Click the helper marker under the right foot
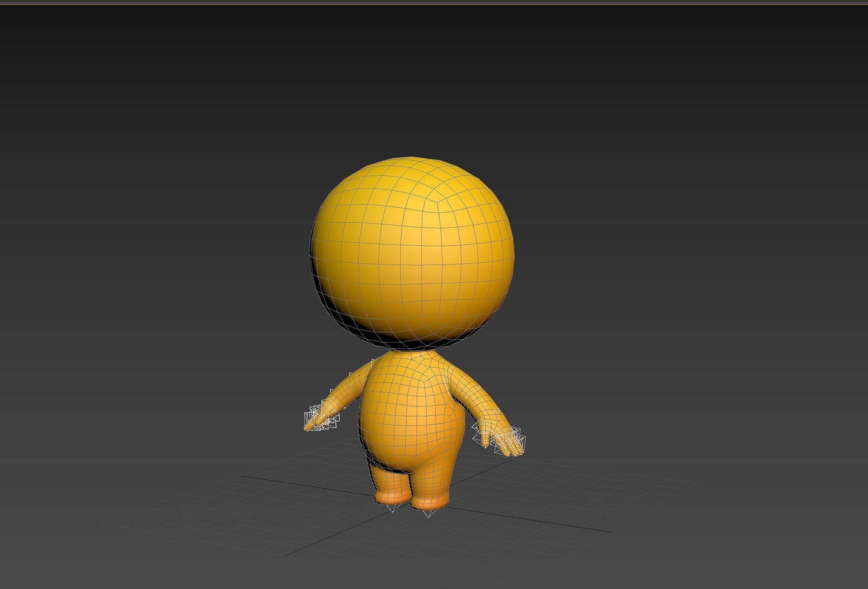The image size is (868, 589). 428,514
